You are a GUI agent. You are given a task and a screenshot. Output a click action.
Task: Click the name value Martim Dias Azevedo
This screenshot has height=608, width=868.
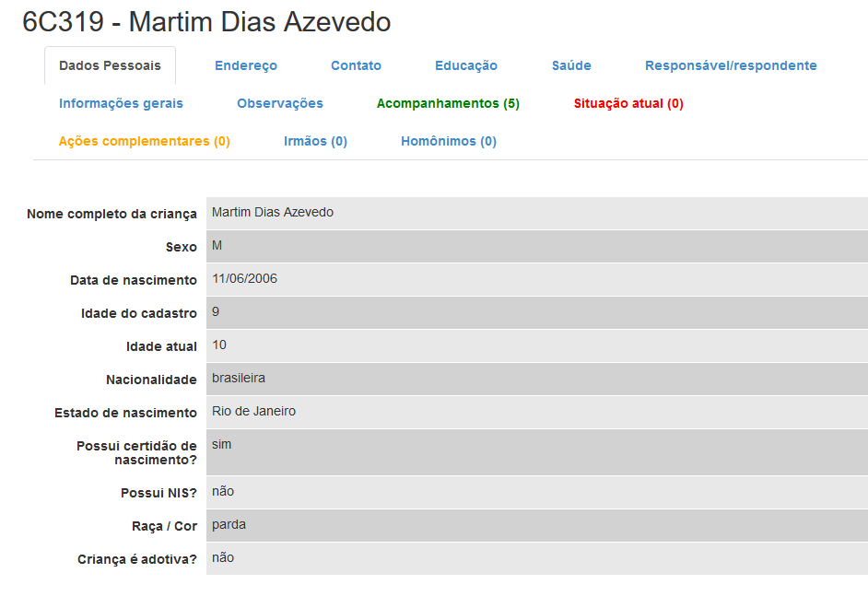273,213
